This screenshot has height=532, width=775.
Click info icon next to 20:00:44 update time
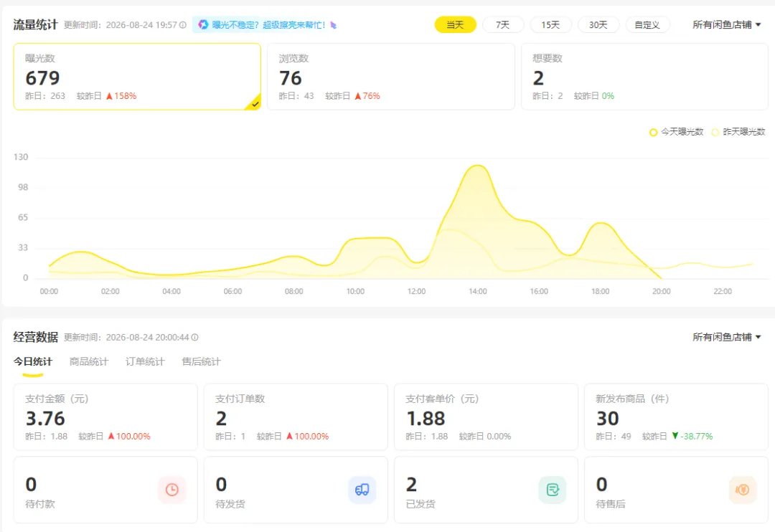[x=194, y=338]
